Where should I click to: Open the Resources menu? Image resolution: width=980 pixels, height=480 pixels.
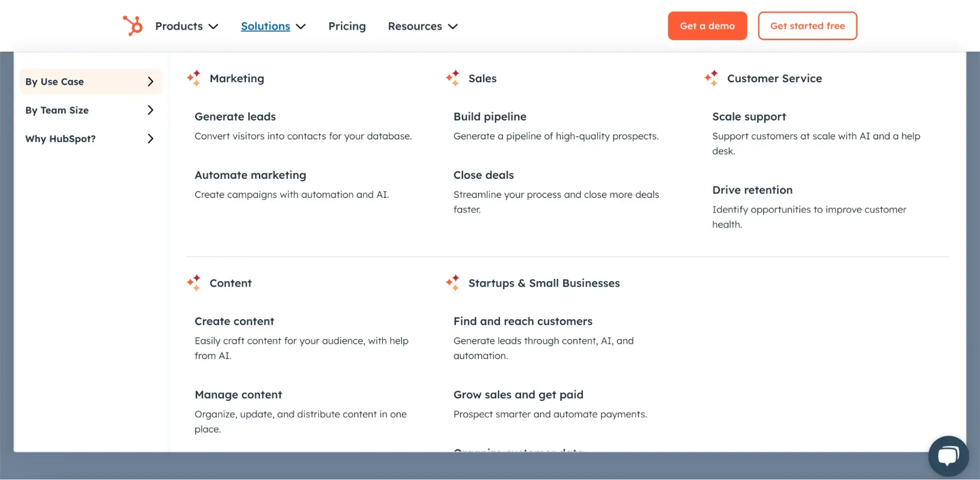415,26
